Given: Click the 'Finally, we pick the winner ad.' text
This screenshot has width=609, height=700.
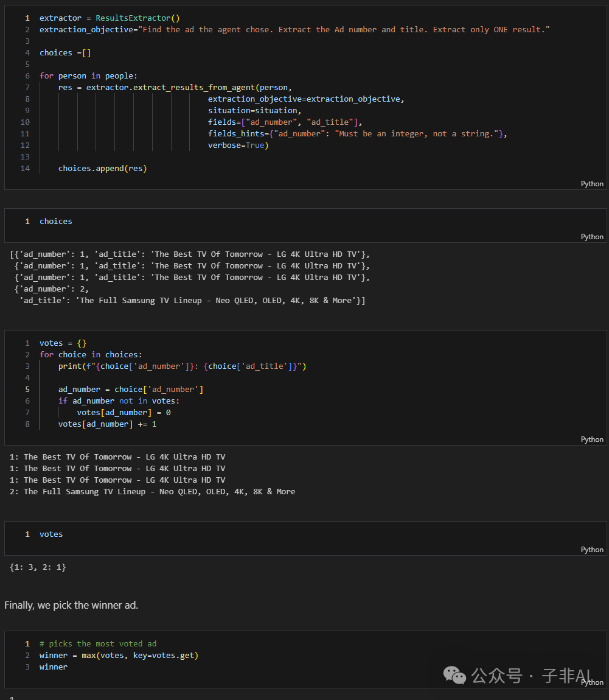Looking at the screenshot, I should 71,605.
